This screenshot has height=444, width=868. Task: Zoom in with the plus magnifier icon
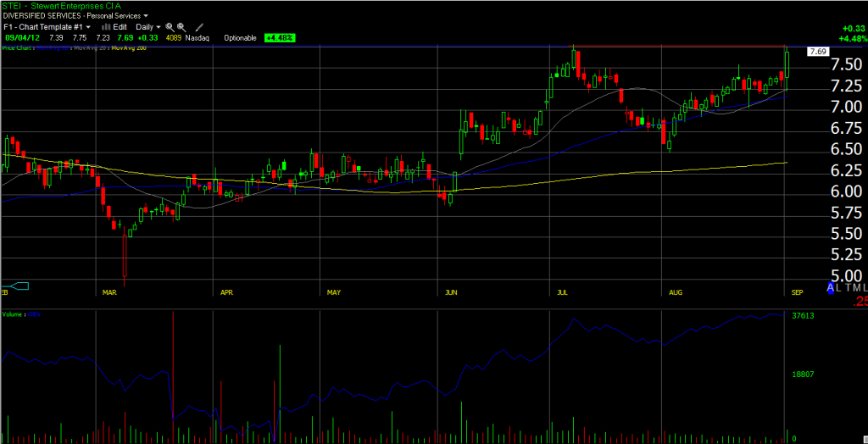point(170,26)
